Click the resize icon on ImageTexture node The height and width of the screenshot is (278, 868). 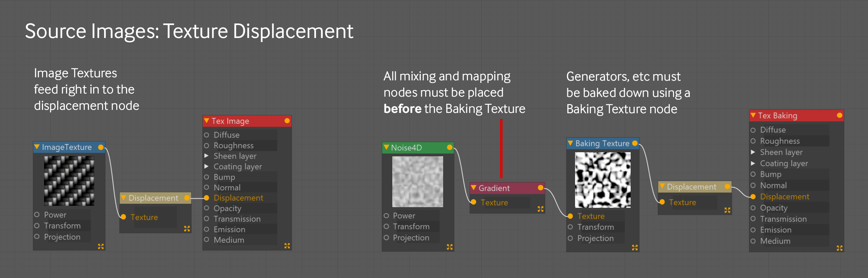101,246
